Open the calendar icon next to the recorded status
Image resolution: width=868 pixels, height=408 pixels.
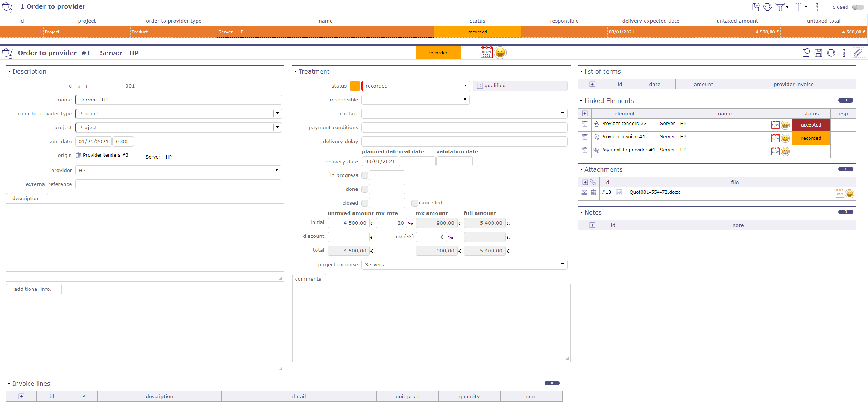click(486, 52)
